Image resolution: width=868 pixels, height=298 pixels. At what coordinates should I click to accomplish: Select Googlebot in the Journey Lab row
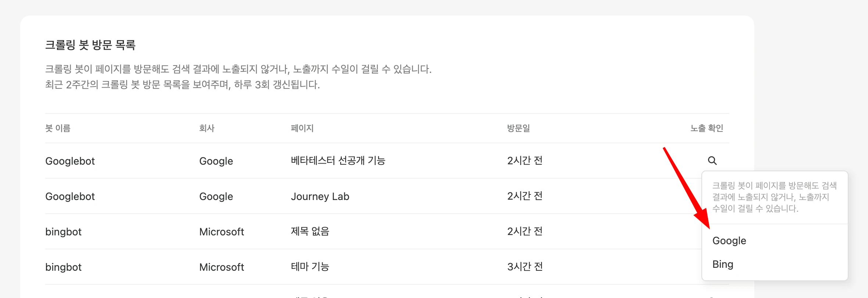point(70,196)
